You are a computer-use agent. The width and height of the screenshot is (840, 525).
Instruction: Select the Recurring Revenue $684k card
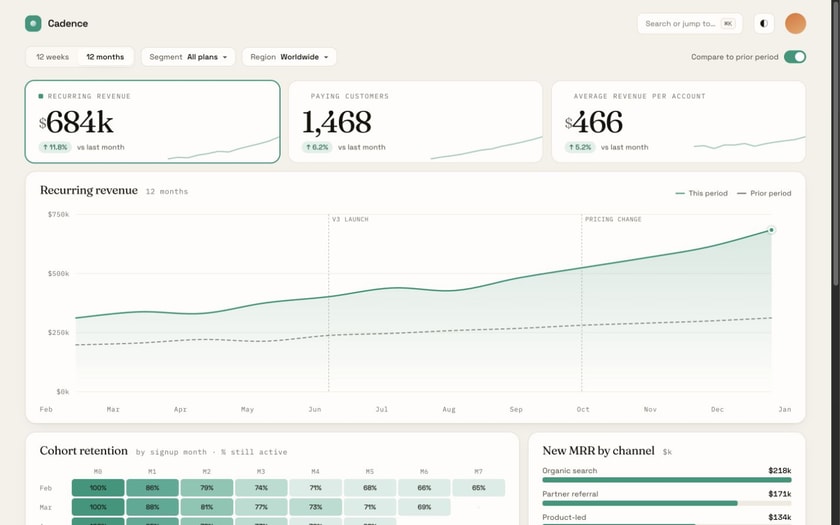(x=153, y=122)
